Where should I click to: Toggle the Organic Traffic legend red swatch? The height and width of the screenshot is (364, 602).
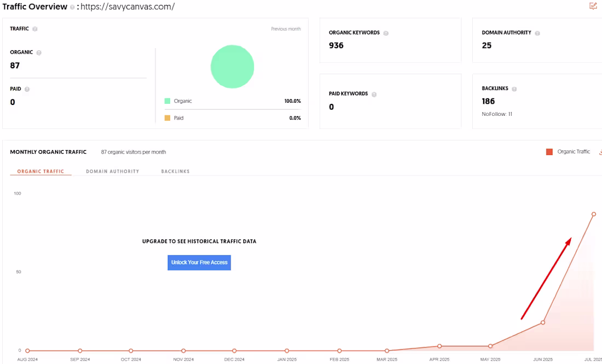point(549,152)
